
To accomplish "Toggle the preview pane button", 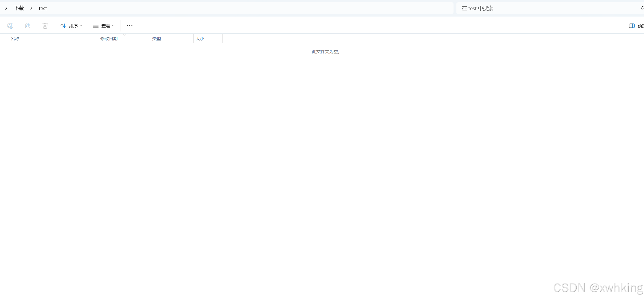I will pos(636,26).
